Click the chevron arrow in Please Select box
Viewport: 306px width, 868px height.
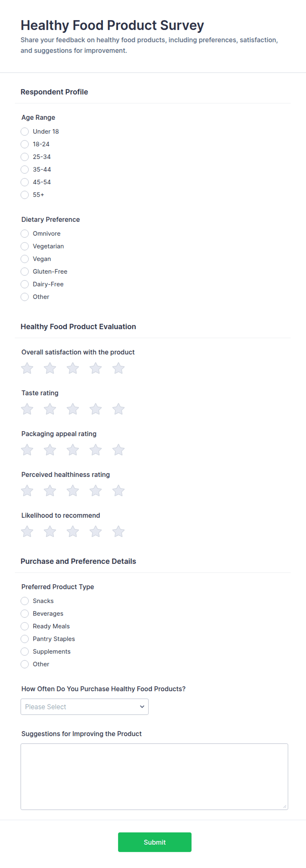[x=142, y=707]
